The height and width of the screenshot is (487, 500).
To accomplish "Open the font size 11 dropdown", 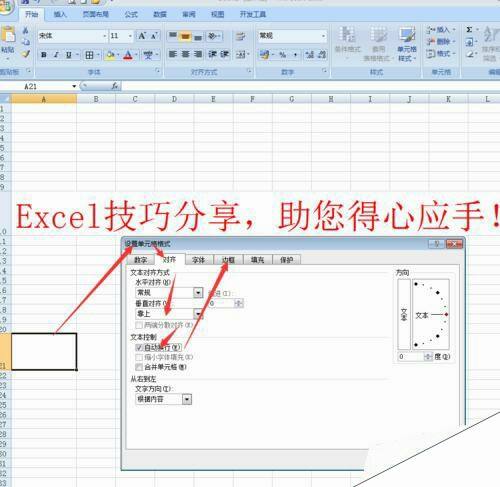I will 130,36.
